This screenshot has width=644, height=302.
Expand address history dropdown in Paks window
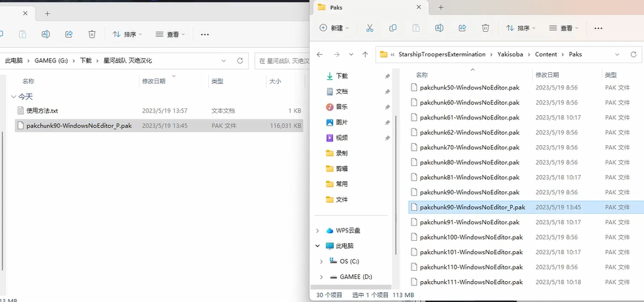click(617, 54)
